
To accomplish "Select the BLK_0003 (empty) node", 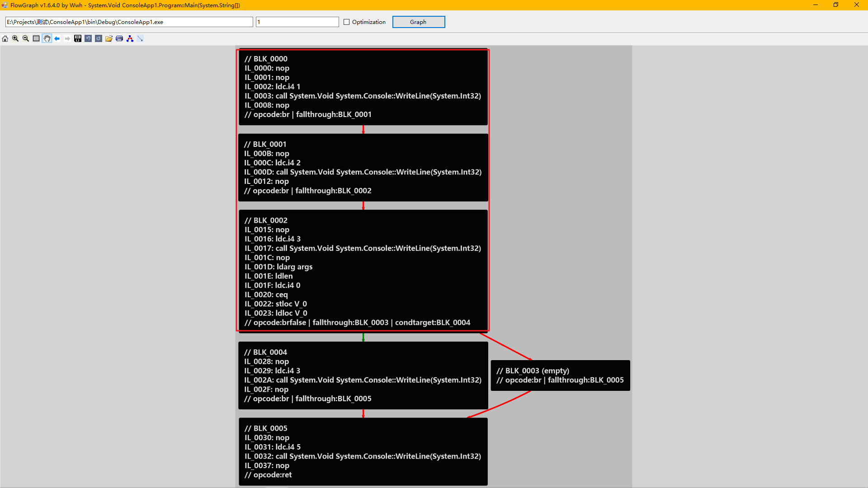I will click(x=560, y=375).
